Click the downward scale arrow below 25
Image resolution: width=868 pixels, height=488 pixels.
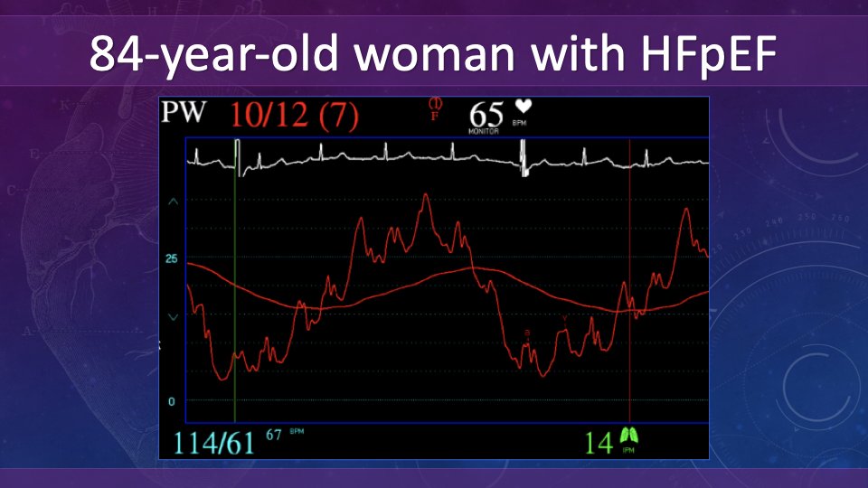tap(174, 317)
